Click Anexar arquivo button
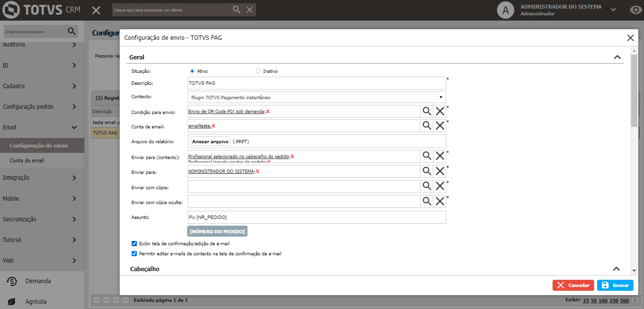 (x=210, y=141)
